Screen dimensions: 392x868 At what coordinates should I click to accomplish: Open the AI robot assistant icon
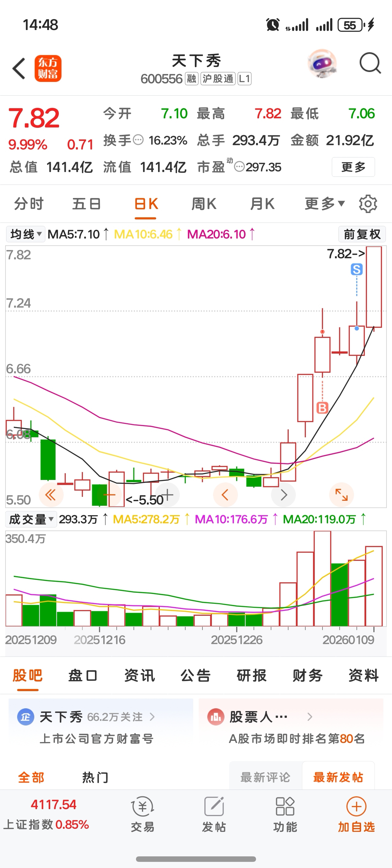[322, 64]
